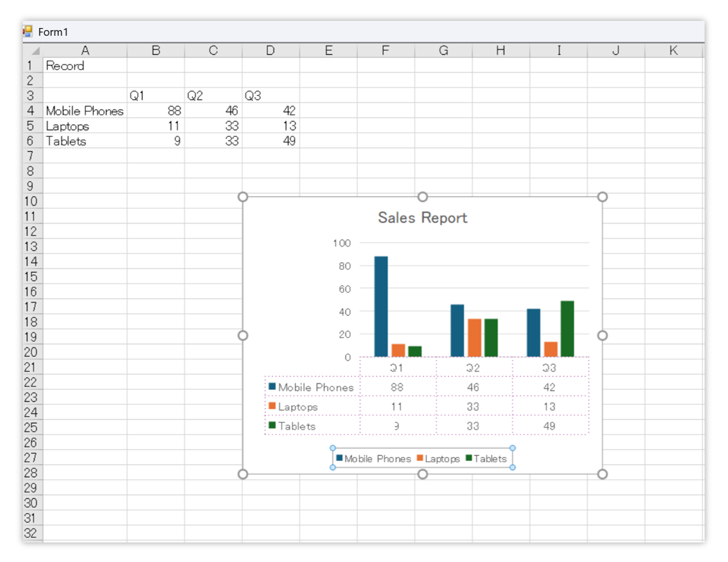This screenshot has height=562, width=728.
Task: Click the select-all corner of the spreadsheet
Action: tap(33, 50)
